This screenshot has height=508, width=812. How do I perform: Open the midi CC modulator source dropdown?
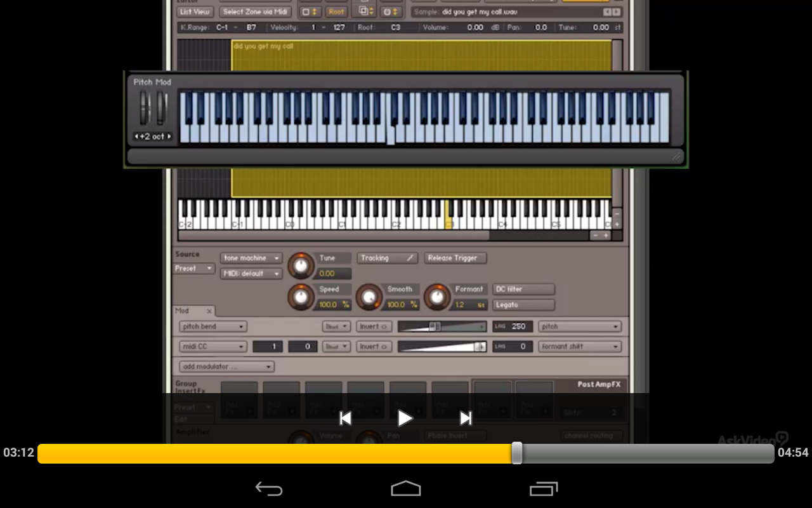213,347
